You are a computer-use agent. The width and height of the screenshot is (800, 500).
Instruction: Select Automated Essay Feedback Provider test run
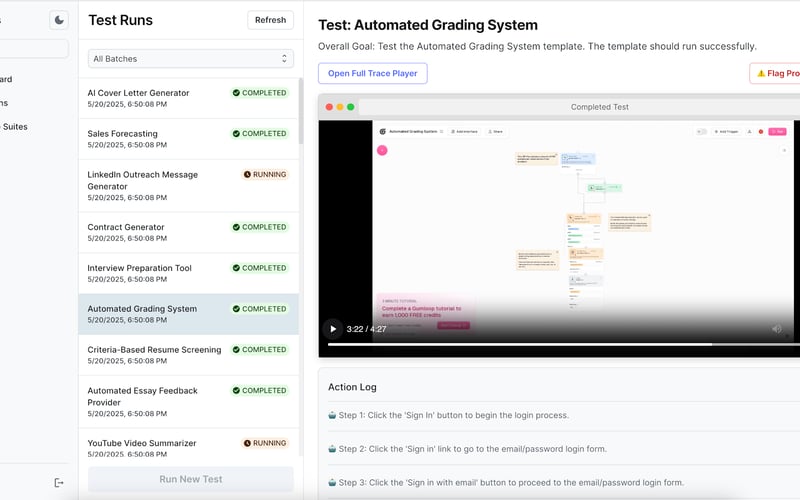[189, 402]
